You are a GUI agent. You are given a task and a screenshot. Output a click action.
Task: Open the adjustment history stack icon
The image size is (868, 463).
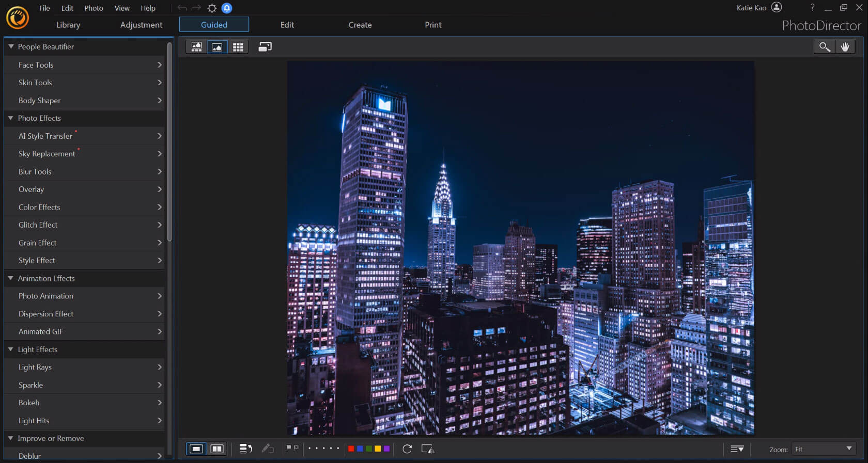coord(245,449)
